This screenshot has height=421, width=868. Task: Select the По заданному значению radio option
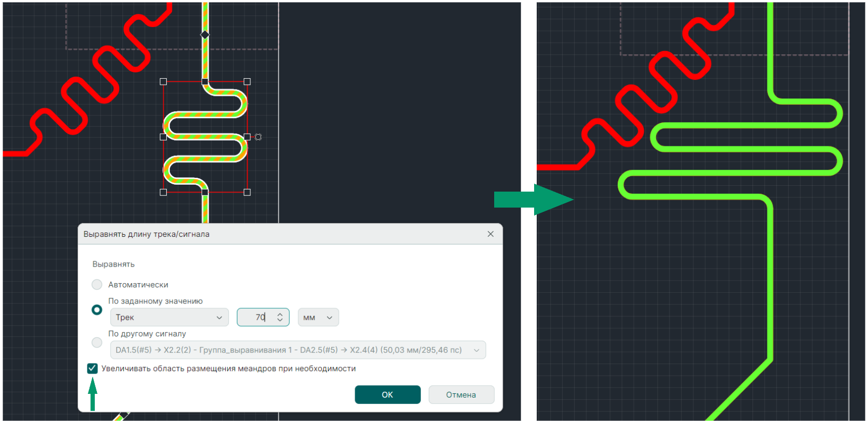point(97,310)
